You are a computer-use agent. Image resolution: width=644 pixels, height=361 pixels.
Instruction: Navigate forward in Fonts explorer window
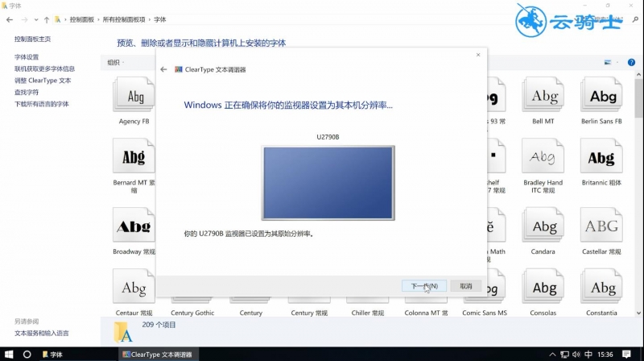click(x=24, y=19)
